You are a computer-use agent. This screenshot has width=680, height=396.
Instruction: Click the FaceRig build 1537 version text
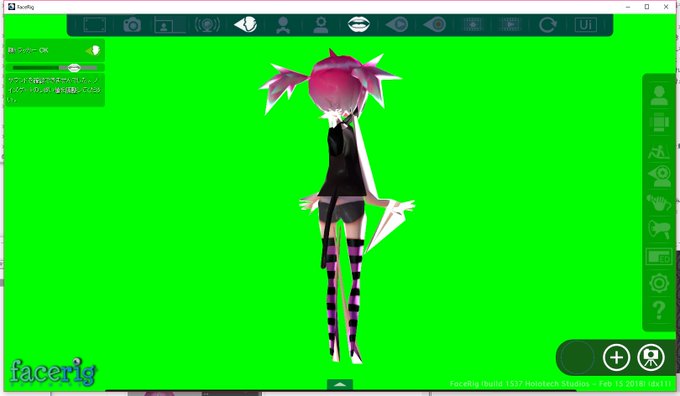[560, 384]
